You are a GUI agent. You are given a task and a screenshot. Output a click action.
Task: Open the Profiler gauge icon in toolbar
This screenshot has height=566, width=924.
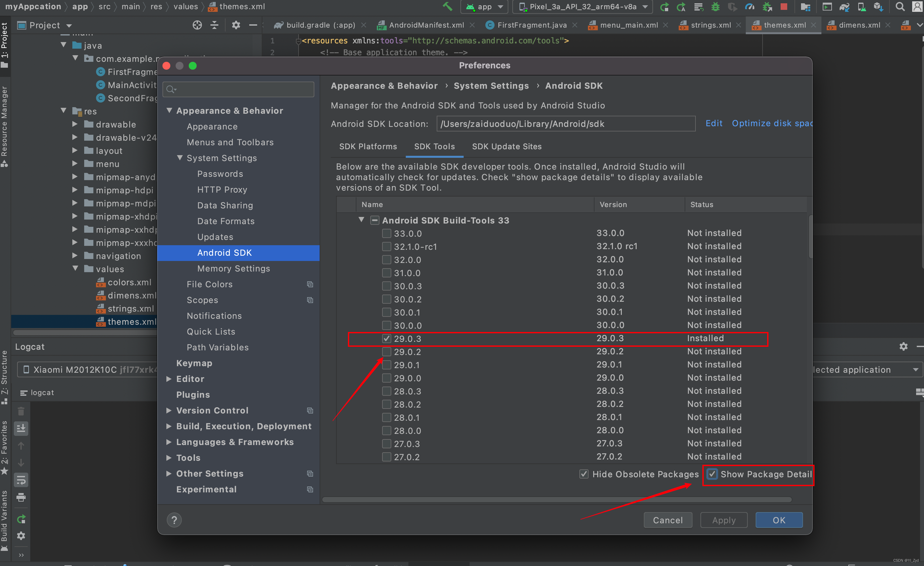click(x=749, y=6)
